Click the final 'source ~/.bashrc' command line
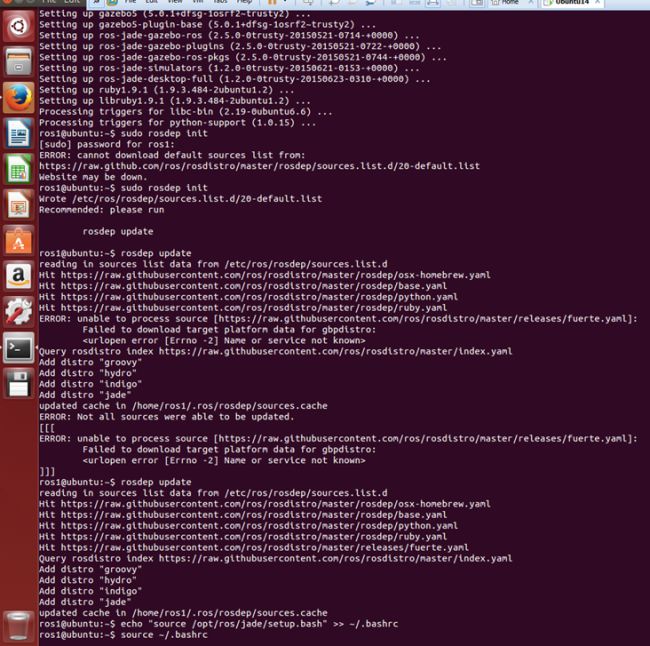The image size is (650, 646). [x=123, y=635]
